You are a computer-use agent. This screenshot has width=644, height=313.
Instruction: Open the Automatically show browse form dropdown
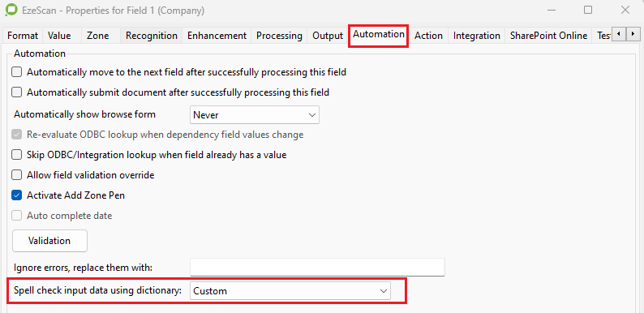pyautogui.click(x=255, y=115)
